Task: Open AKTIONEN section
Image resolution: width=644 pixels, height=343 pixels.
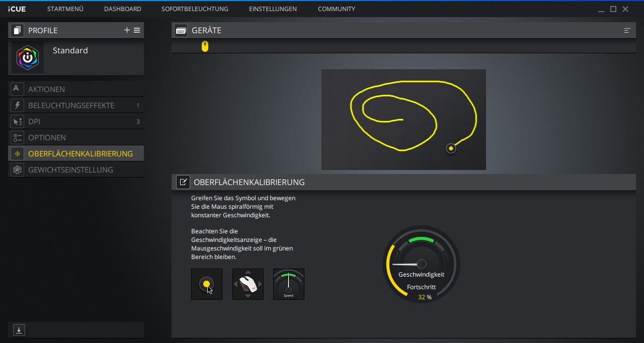Action: coord(76,89)
